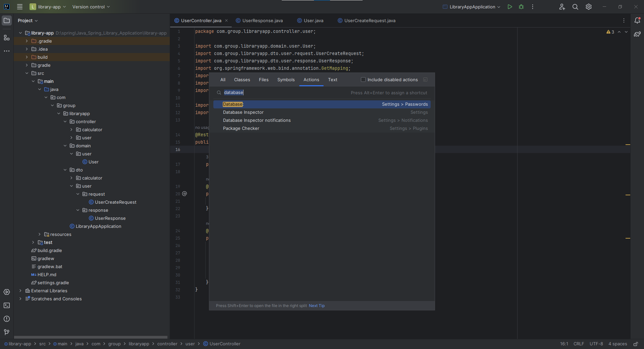Toggle read-only lock in status bar

pyautogui.click(x=636, y=344)
